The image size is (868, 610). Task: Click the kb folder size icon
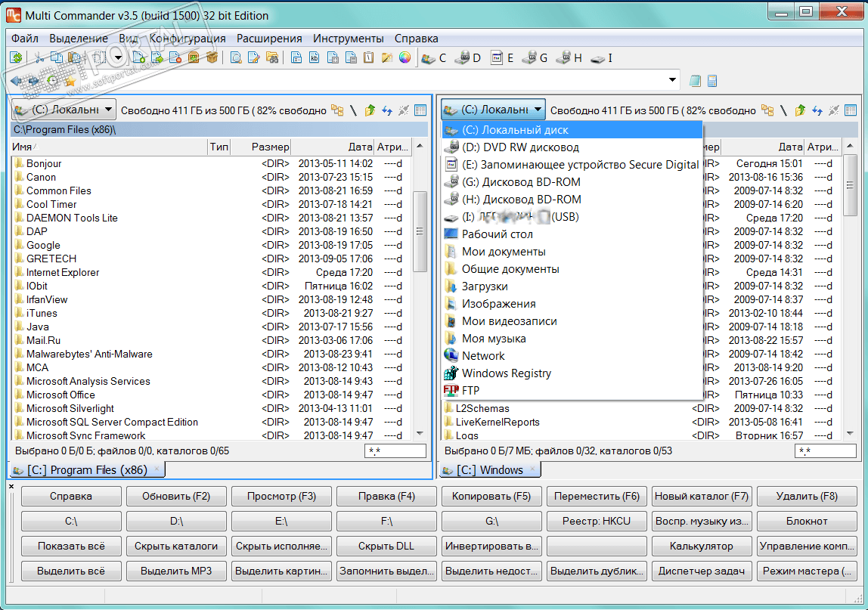tap(315, 57)
